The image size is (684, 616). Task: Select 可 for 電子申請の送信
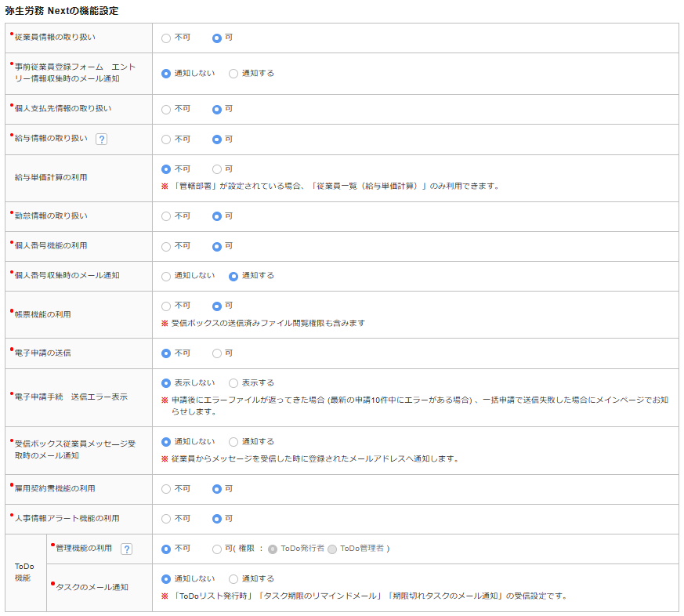tap(217, 353)
